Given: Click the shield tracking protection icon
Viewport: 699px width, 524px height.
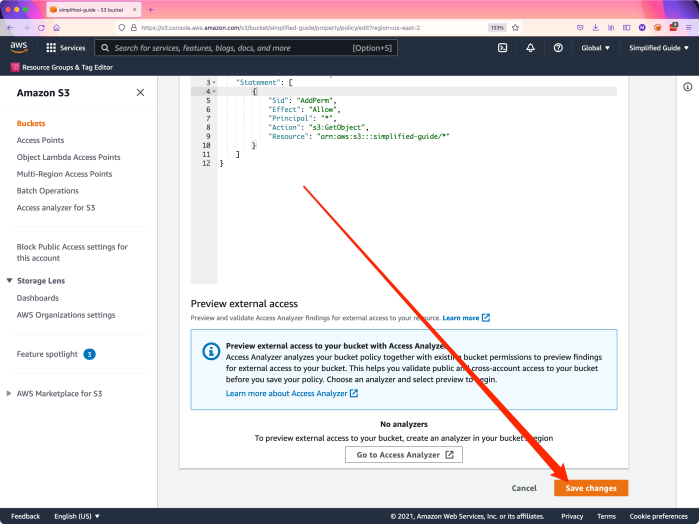Looking at the screenshot, I should [121, 28].
